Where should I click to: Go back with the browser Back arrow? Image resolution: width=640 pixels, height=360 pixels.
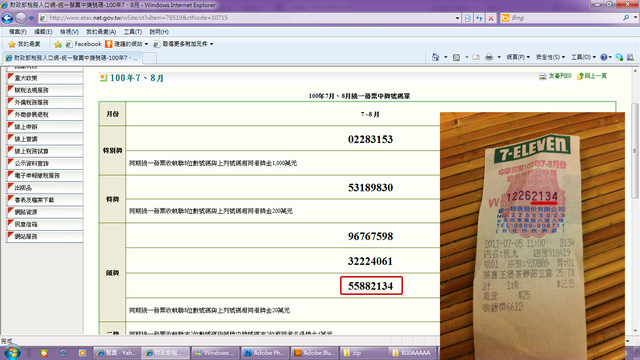(x=7, y=18)
